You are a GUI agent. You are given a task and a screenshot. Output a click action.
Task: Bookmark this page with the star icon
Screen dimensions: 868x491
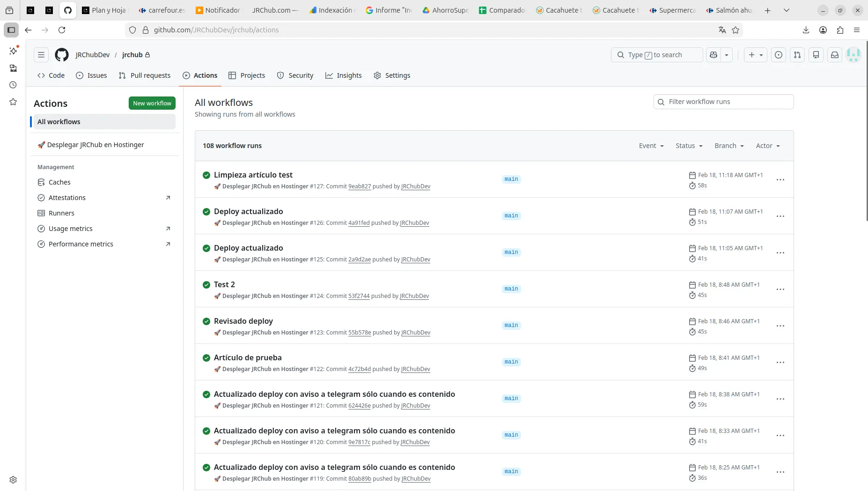736,30
